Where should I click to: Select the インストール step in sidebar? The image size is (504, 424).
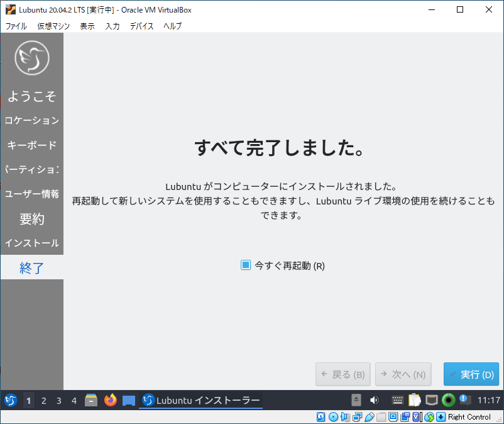click(x=32, y=243)
